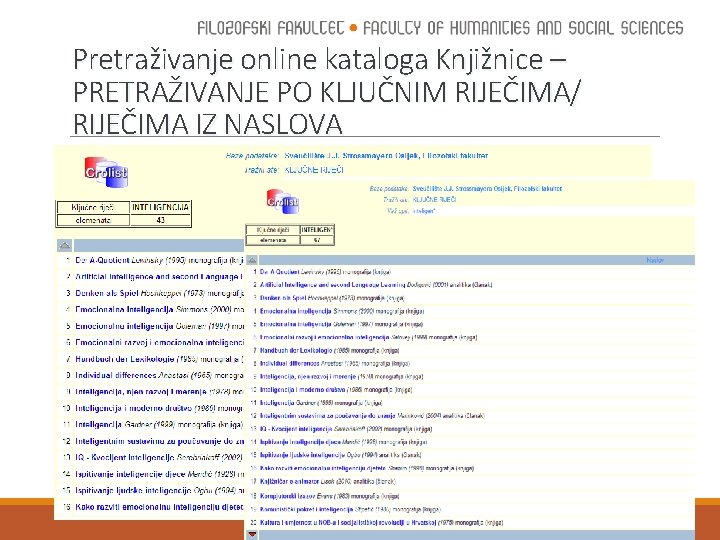Open 'Individual differences' in INTELIGENCIJA results
The height and width of the screenshot is (540, 720).
tap(116, 376)
